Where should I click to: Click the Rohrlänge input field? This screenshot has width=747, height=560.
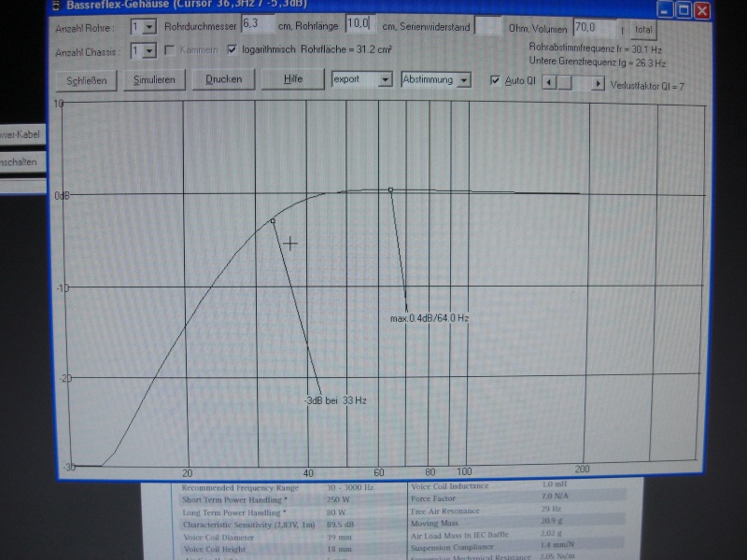point(360,22)
